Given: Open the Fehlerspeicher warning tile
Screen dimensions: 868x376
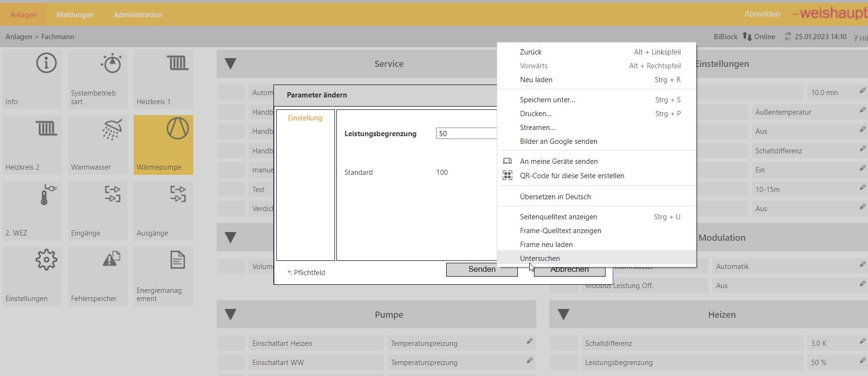Looking at the screenshot, I should tap(98, 276).
